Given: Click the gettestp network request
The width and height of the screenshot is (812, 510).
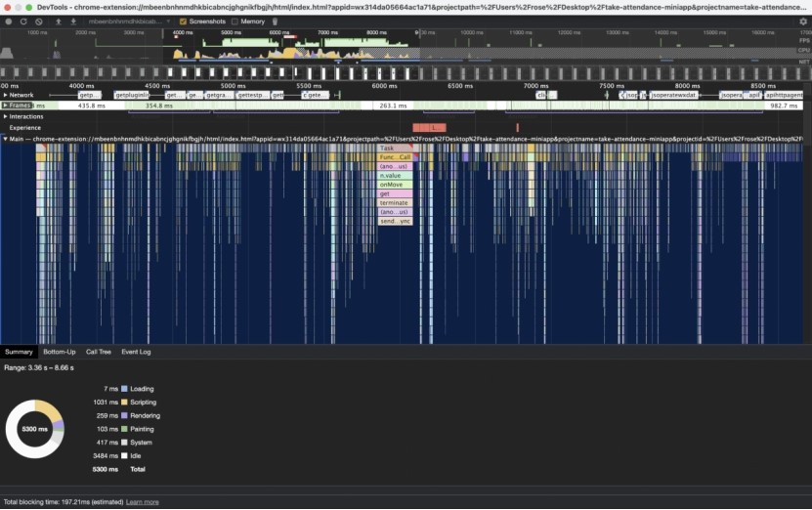Looking at the screenshot, I should point(253,96).
